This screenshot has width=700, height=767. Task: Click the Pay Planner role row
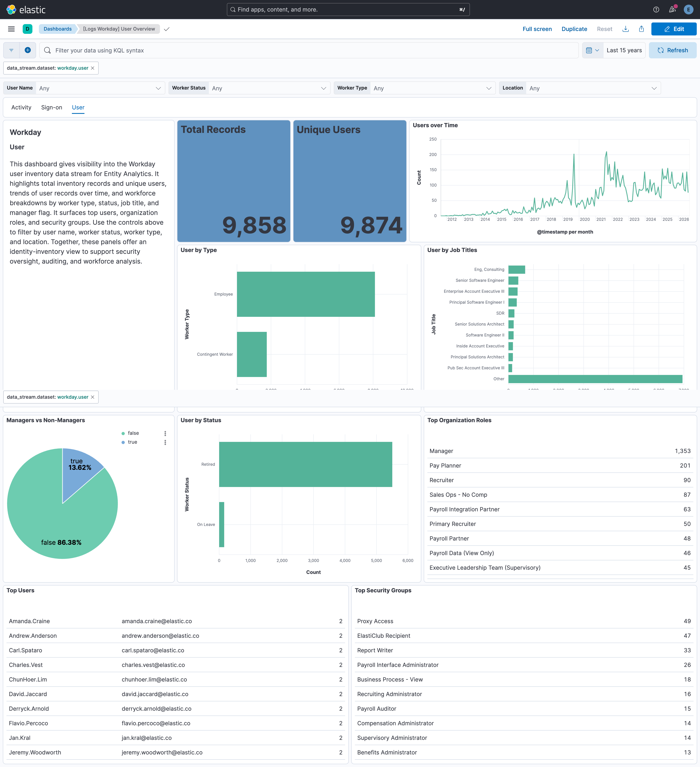(560, 466)
